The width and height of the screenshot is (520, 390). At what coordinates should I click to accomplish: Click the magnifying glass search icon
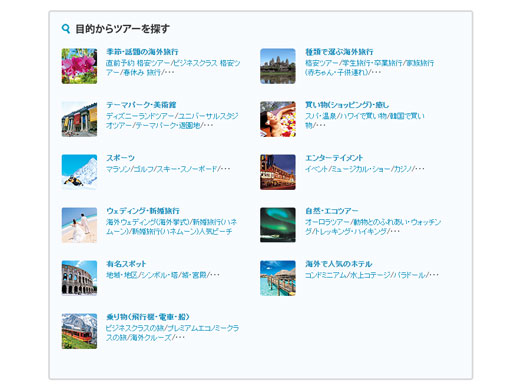tap(66, 29)
